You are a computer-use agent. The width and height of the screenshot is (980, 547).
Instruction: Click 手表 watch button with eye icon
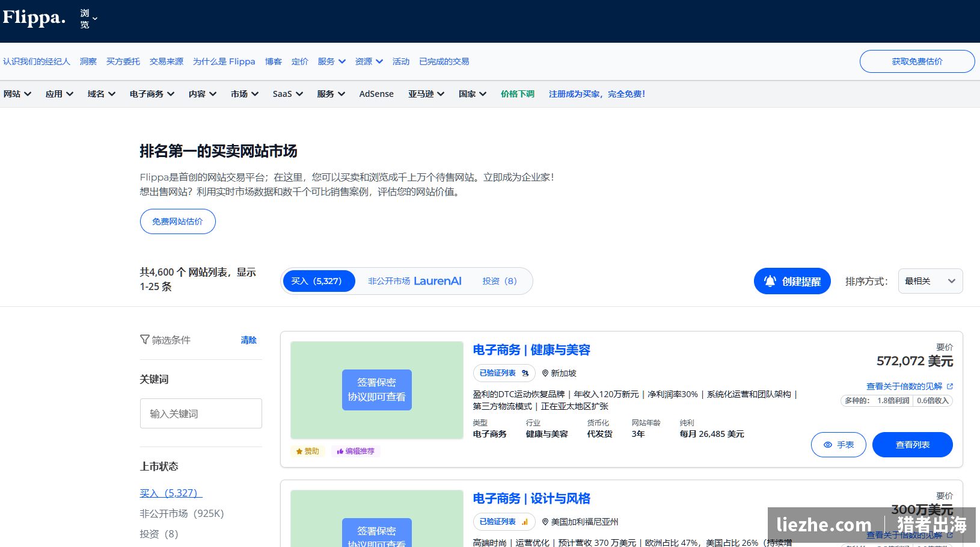(839, 445)
